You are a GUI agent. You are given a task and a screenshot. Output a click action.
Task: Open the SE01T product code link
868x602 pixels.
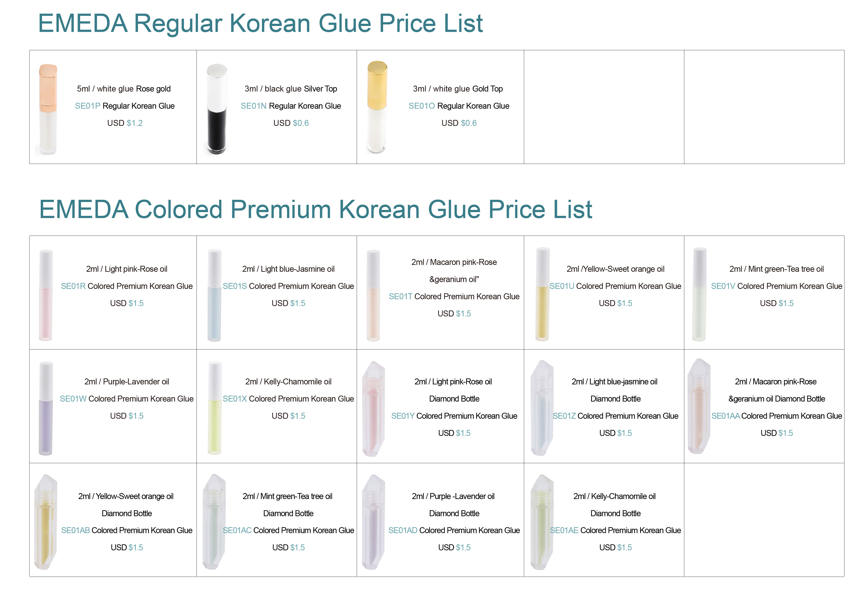(401, 296)
